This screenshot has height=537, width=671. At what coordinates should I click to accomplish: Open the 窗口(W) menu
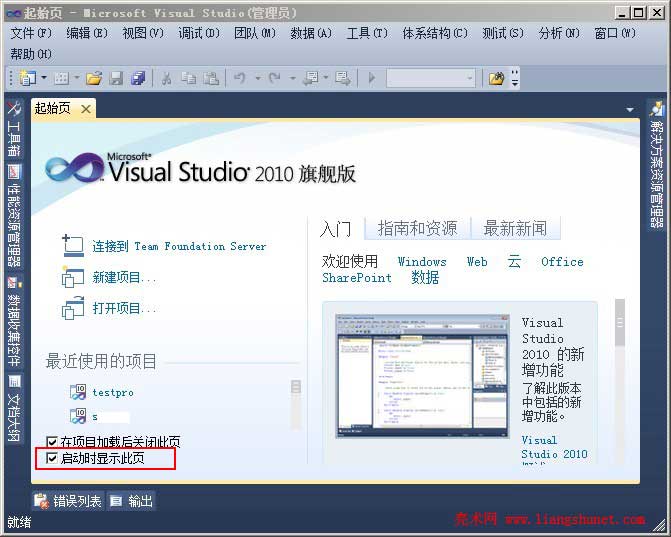[x=615, y=33]
